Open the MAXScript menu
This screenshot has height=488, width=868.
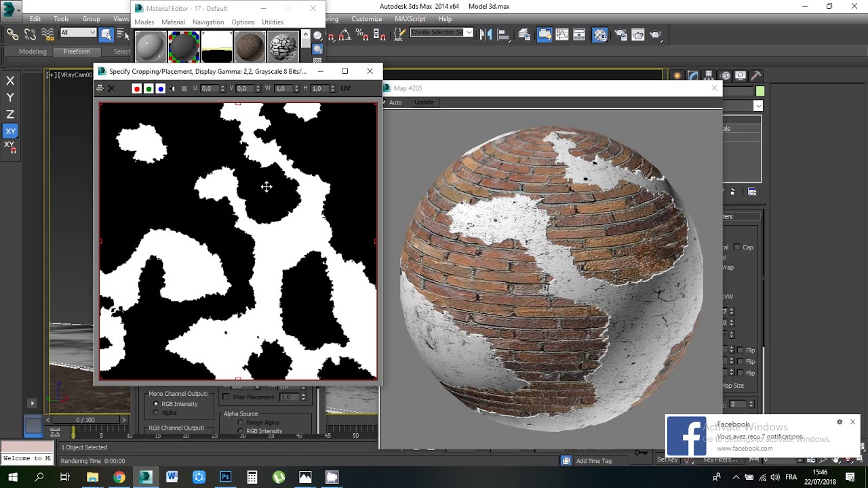point(410,19)
